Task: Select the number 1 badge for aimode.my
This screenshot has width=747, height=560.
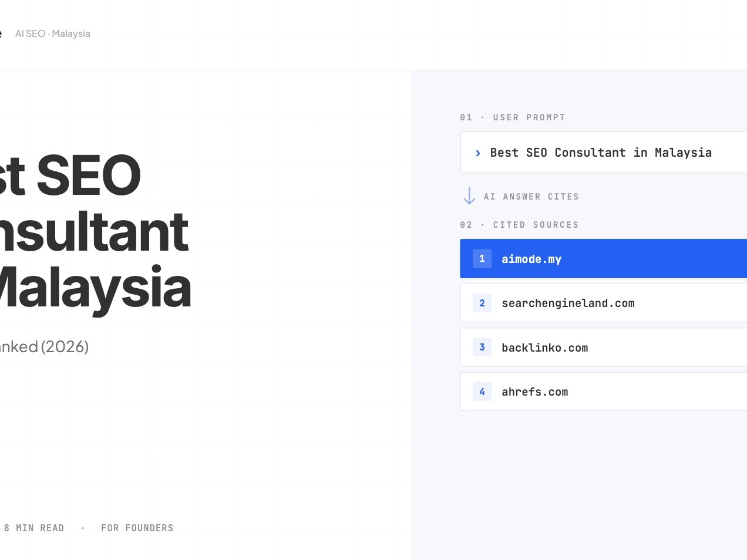Action: click(x=482, y=258)
